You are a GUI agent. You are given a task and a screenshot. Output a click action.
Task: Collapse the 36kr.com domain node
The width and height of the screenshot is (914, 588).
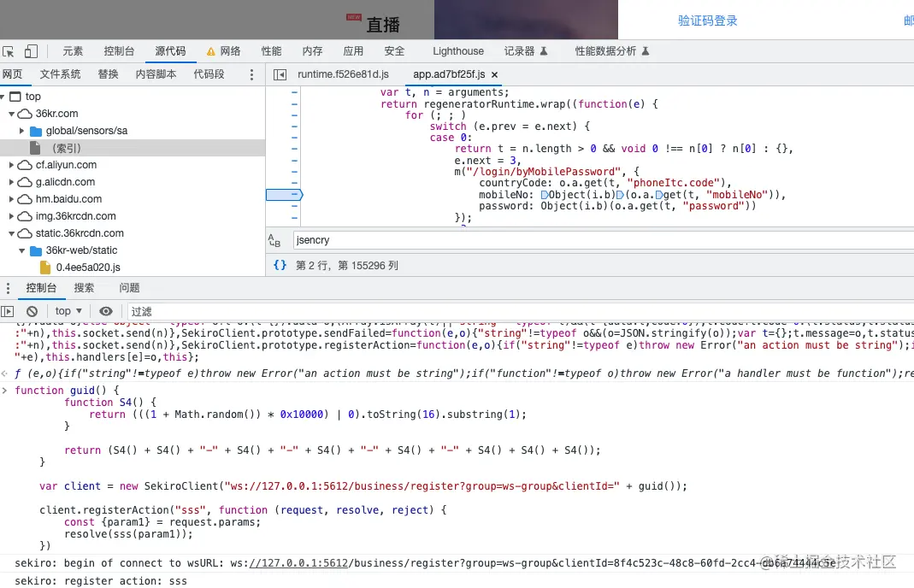point(11,114)
